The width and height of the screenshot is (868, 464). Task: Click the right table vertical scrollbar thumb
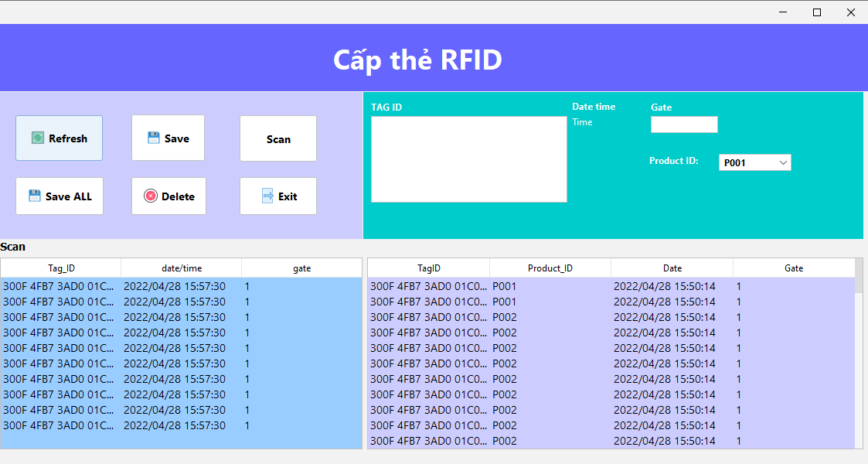pos(859,276)
